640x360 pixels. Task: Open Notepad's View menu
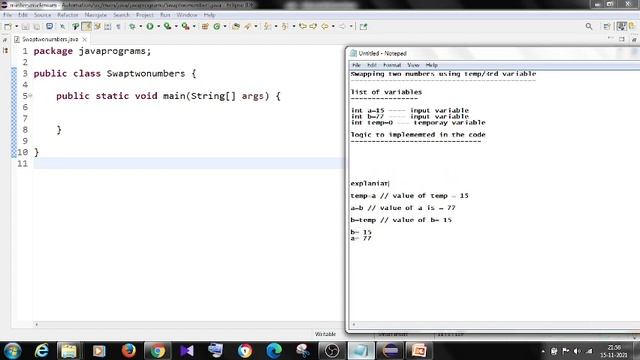(x=413, y=65)
